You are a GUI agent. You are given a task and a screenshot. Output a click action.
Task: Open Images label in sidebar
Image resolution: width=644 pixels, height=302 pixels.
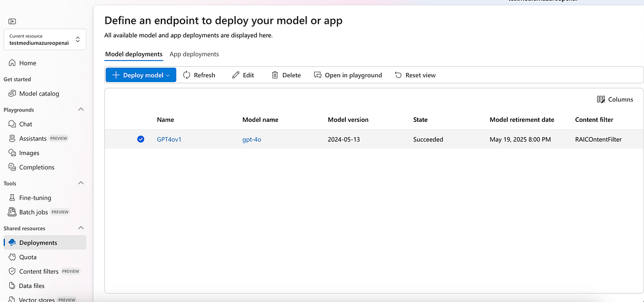(x=29, y=153)
